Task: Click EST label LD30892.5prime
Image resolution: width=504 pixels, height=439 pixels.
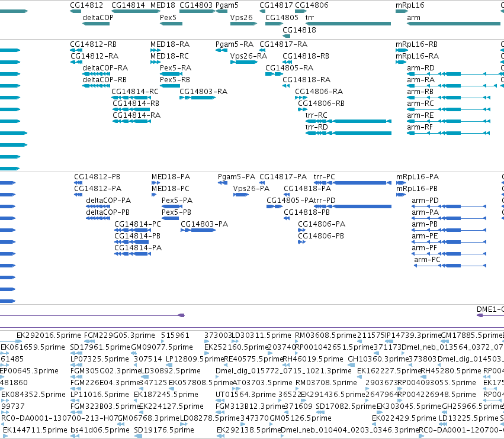Action: click(171, 371)
